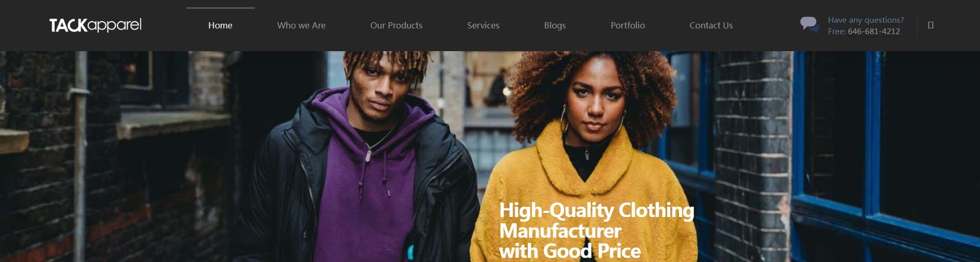
Task: Click the chat speech bubbles icon
Action: (x=809, y=25)
